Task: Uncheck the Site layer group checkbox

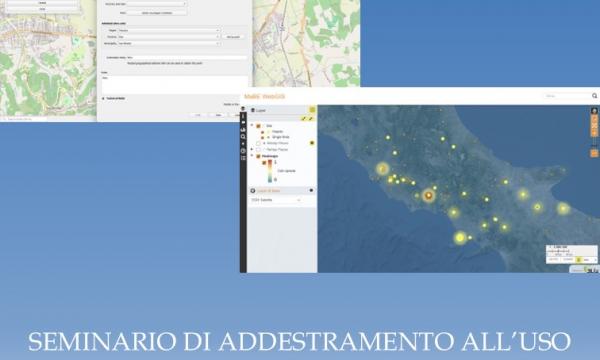Action: pyautogui.click(x=258, y=126)
